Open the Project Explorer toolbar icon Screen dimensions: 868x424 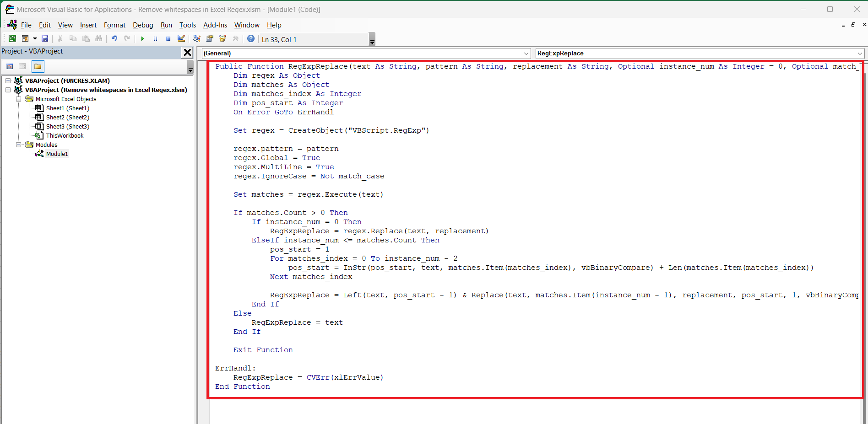point(196,39)
